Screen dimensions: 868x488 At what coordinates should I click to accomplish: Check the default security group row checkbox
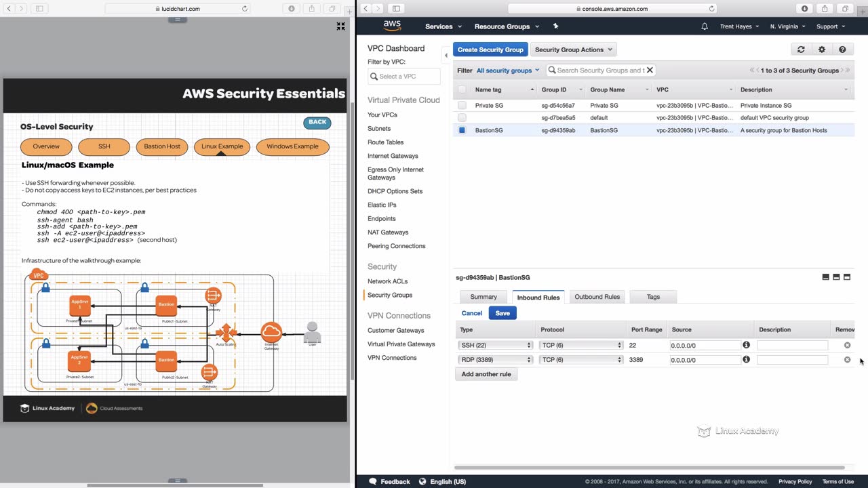coord(462,117)
